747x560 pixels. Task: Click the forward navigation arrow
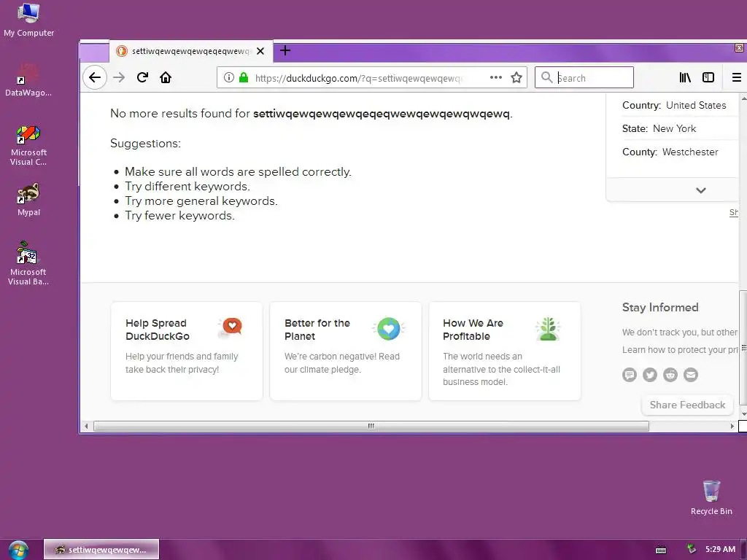119,77
